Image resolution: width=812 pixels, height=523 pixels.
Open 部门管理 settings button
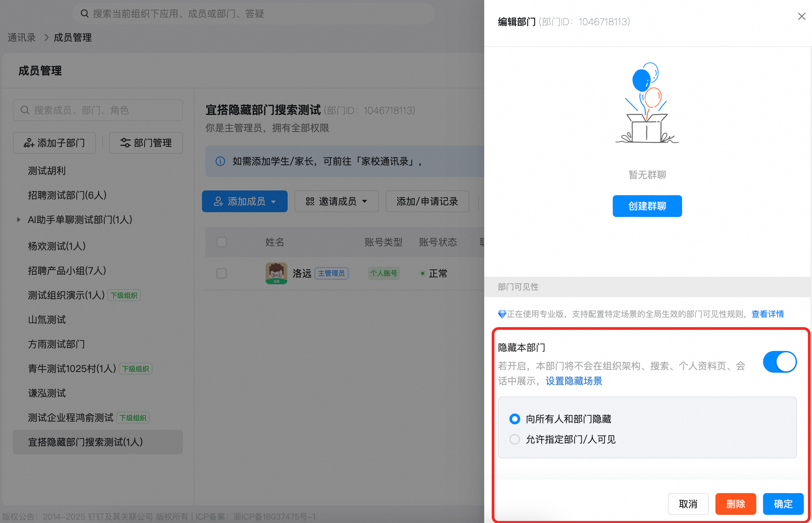point(146,143)
